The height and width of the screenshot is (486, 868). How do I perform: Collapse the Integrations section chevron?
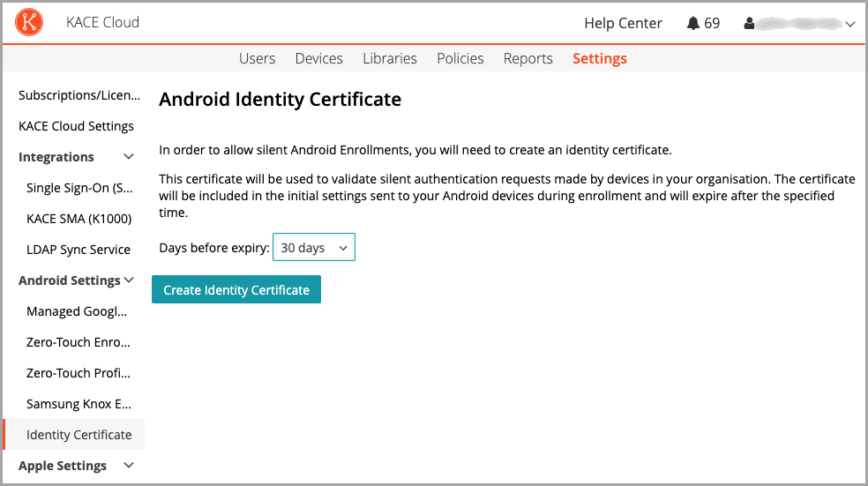[129, 157]
